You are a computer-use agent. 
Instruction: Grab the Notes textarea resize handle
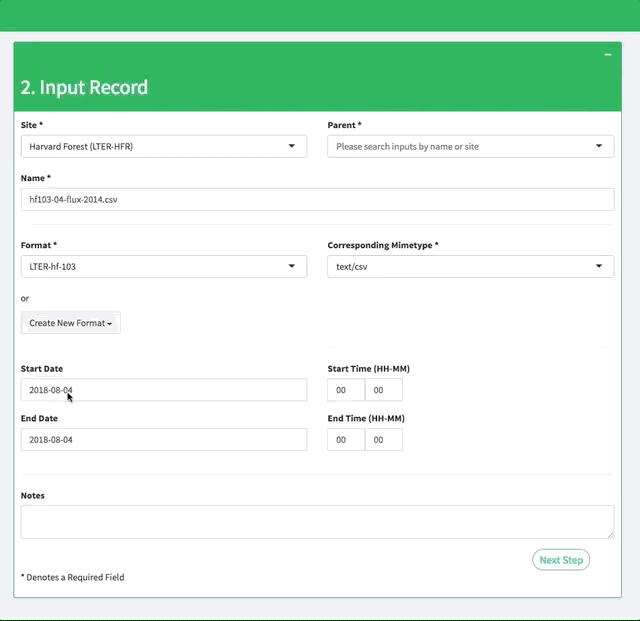tap(610, 534)
